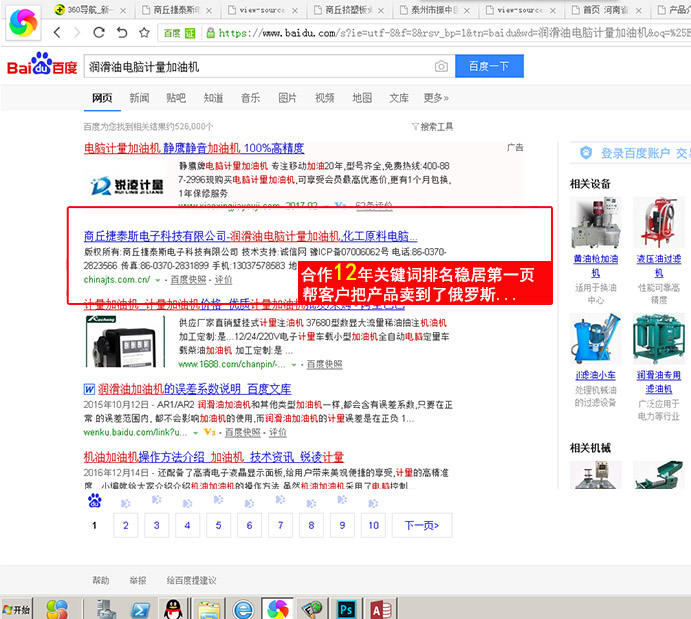This screenshot has height=619, width=691.
Task: Expand dropdown arrow next to wenku.baidu.com URL
Action: pyautogui.click(x=195, y=433)
